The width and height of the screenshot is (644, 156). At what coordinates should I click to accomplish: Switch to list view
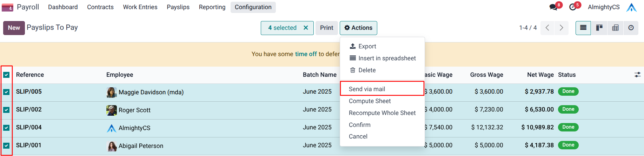[x=583, y=28]
